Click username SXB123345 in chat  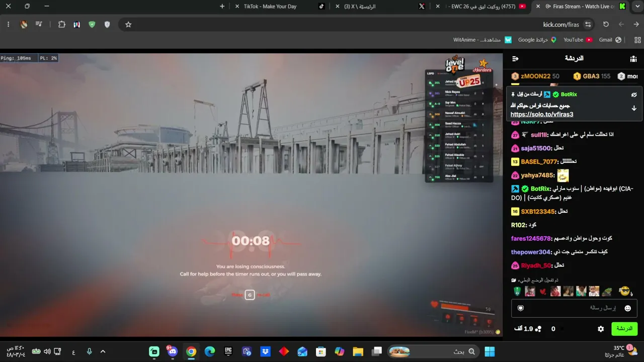538,212
